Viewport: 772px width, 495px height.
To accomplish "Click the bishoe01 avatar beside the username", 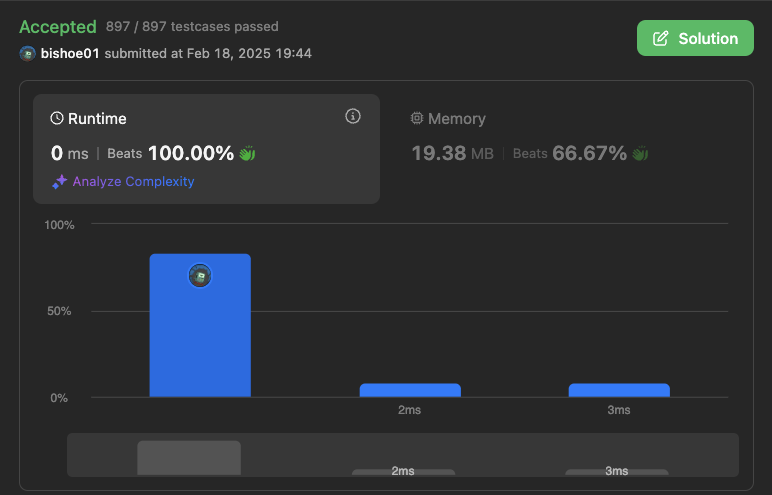I will point(28,53).
